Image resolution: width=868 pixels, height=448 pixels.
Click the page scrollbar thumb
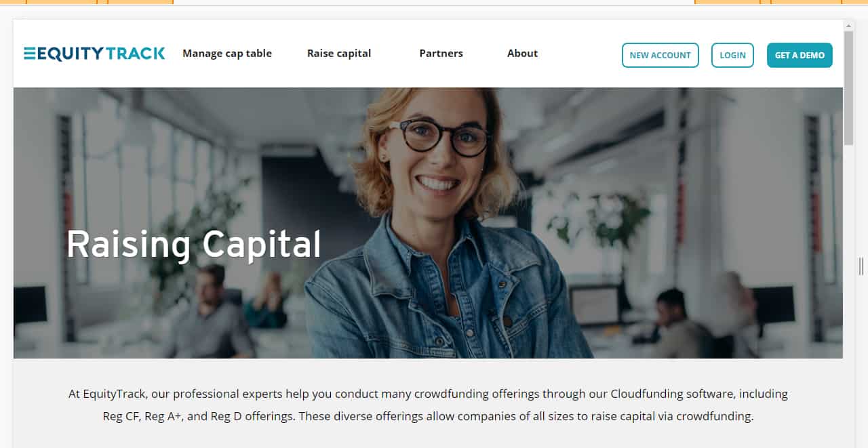848,88
